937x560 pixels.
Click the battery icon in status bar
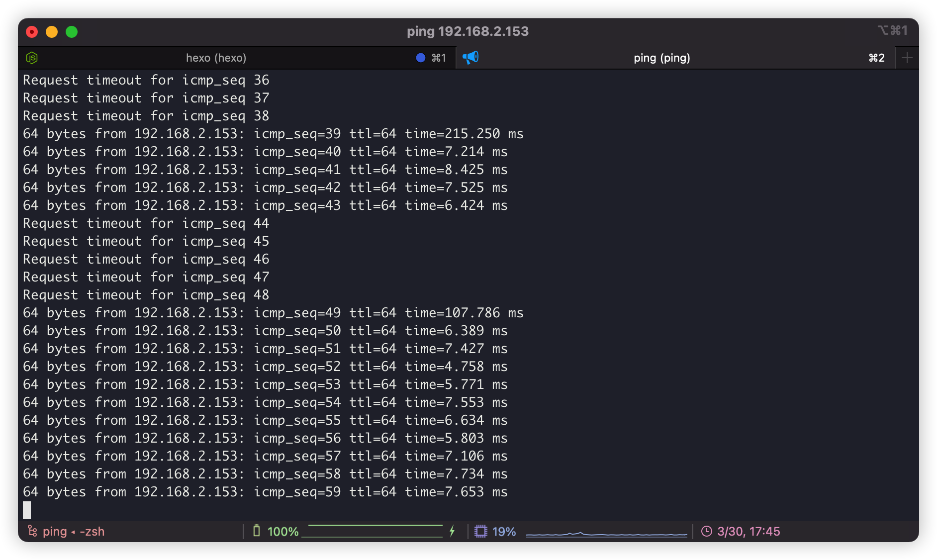[x=257, y=531]
